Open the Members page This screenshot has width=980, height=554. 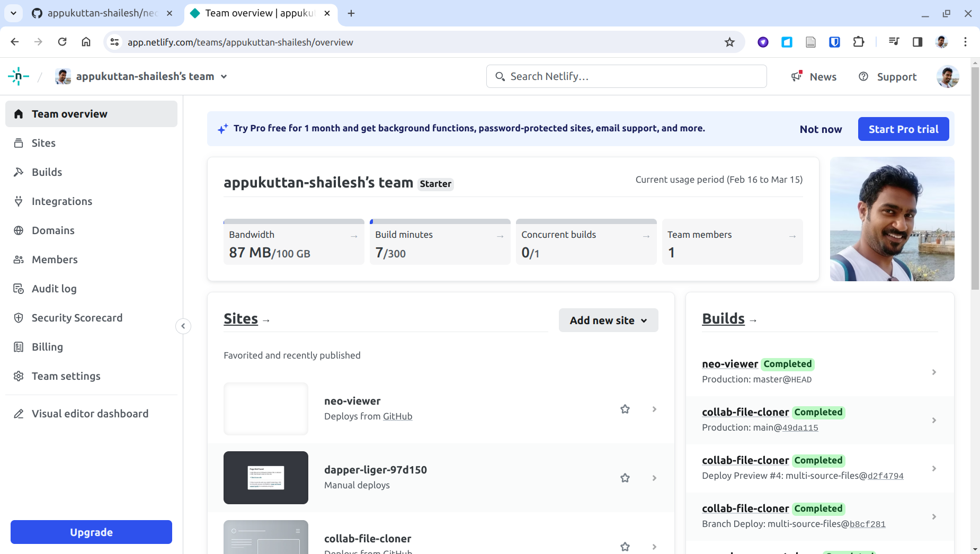(x=55, y=259)
